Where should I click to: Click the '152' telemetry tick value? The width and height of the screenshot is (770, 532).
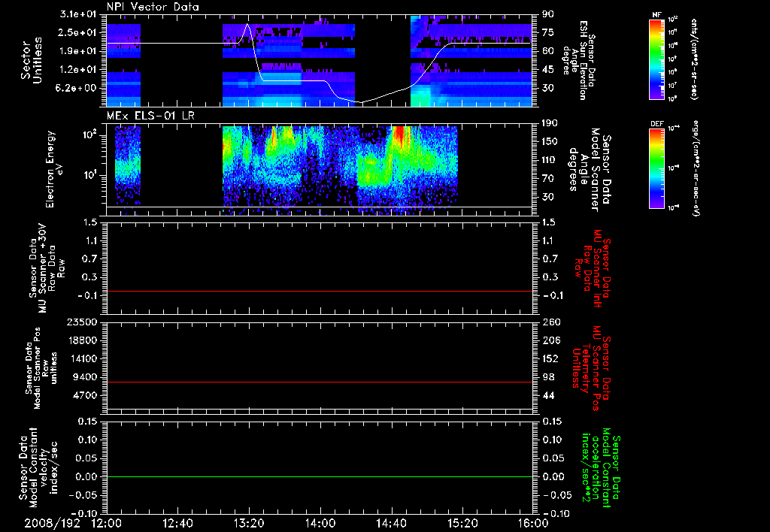coord(550,358)
